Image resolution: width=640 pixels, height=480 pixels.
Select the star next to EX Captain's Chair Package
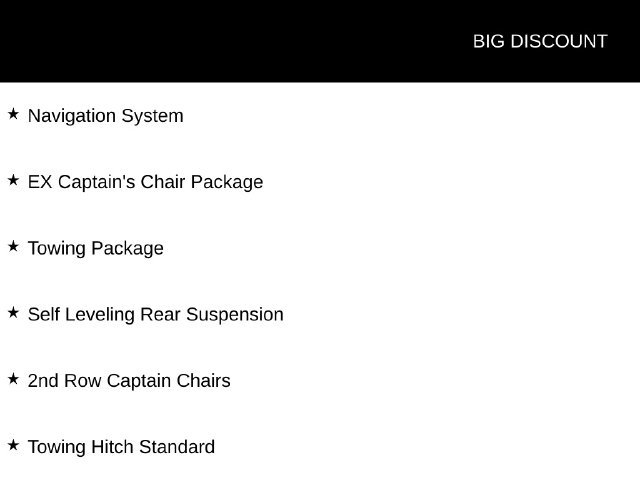[x=13, y=180]
